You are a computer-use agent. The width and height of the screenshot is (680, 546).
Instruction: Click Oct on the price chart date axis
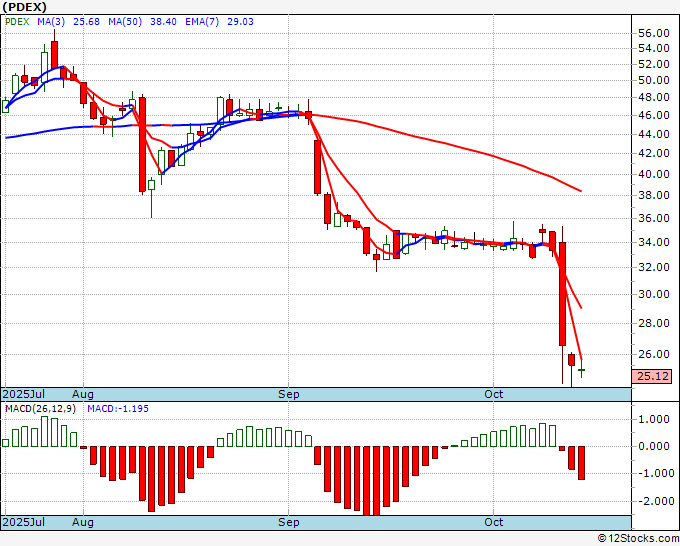[494, 394]
